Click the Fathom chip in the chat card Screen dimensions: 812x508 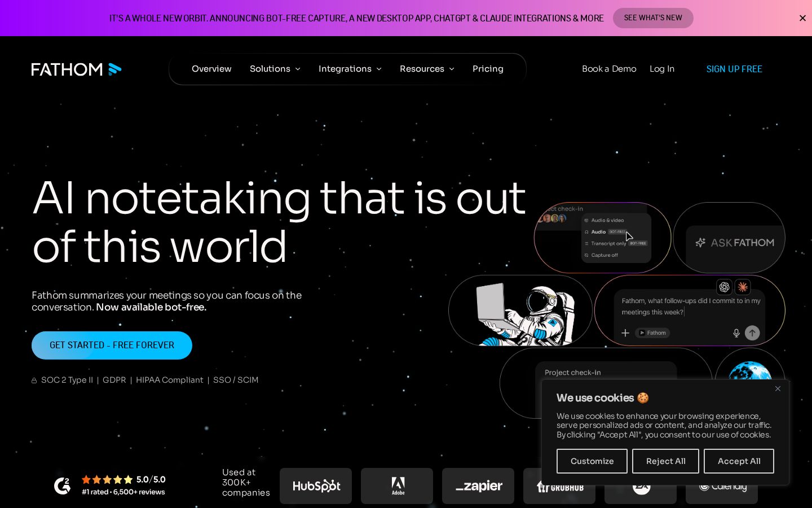coord(652,333)
